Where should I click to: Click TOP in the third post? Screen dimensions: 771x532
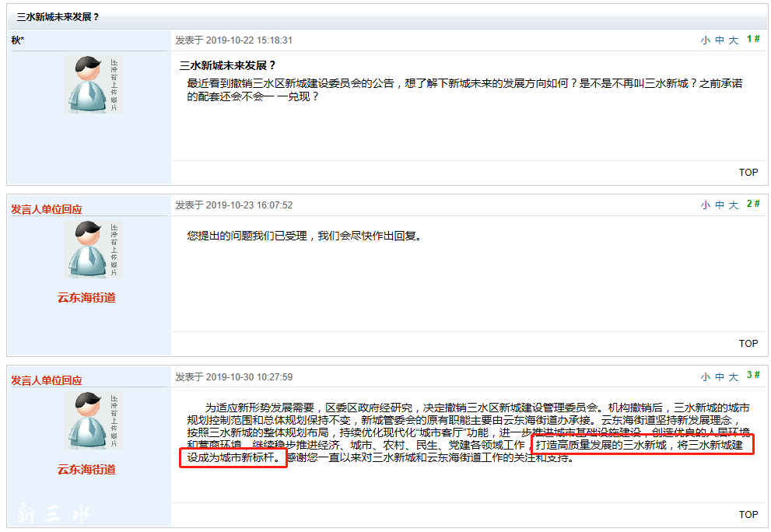point(748,514)
